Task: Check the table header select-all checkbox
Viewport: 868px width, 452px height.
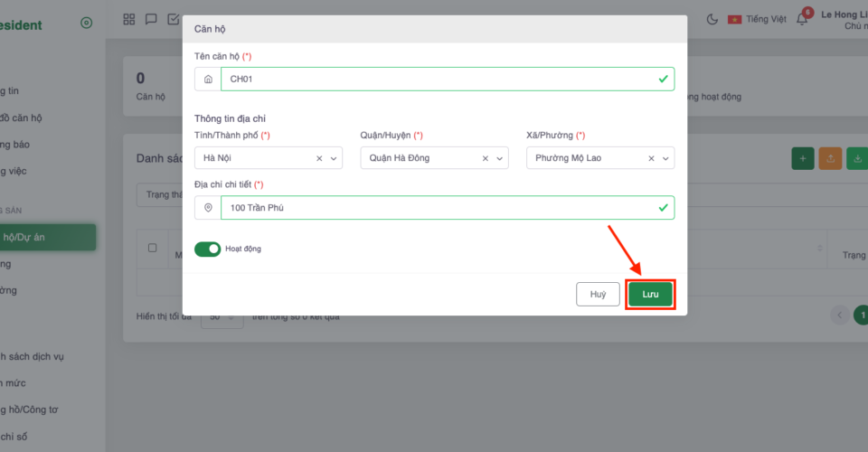Action: click(152, 248)
